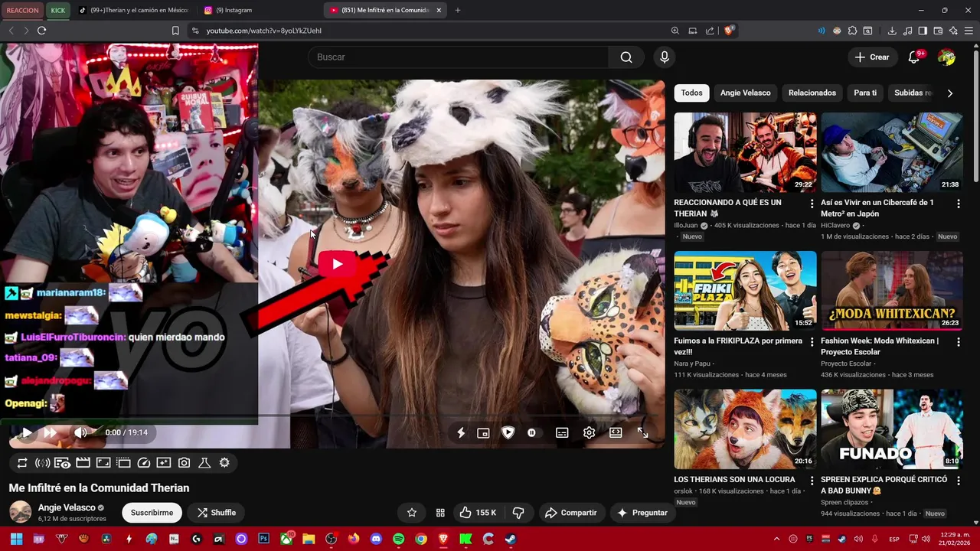Click the lightning bolt icon in player

coord(461,432)
